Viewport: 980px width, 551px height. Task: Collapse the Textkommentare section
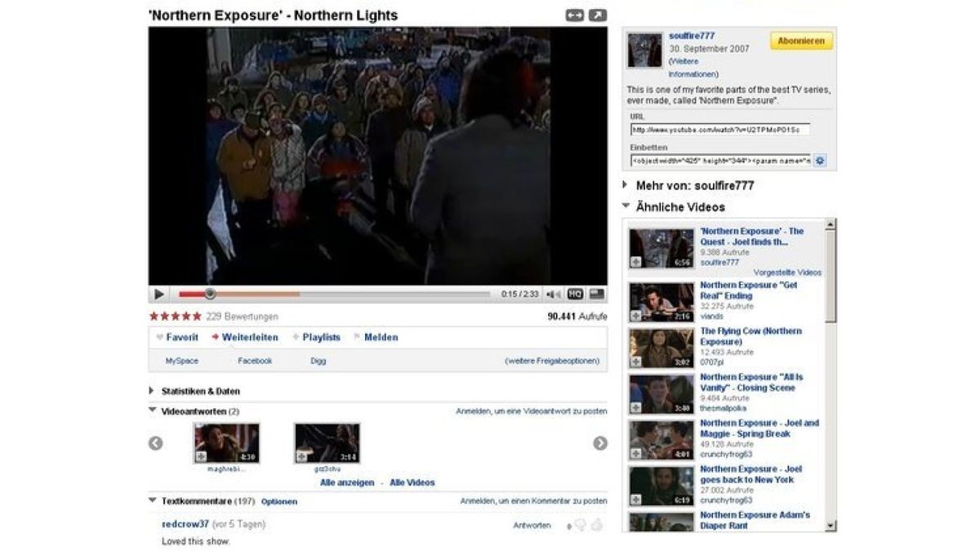152,500
